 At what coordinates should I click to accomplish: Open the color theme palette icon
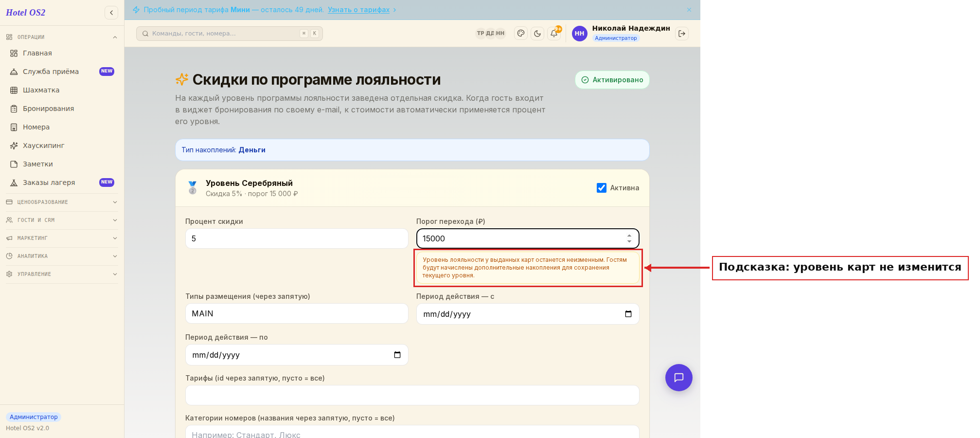(x=521, y=34)
